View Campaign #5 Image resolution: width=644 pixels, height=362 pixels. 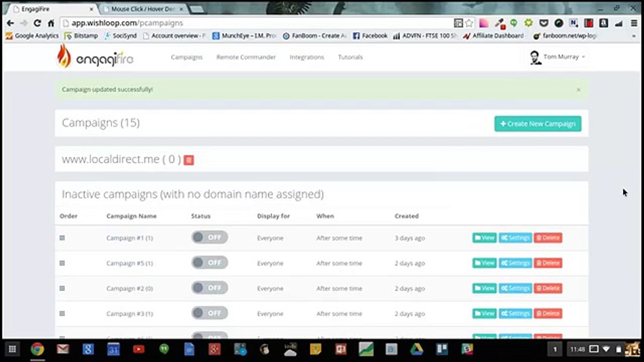point(485,263)
